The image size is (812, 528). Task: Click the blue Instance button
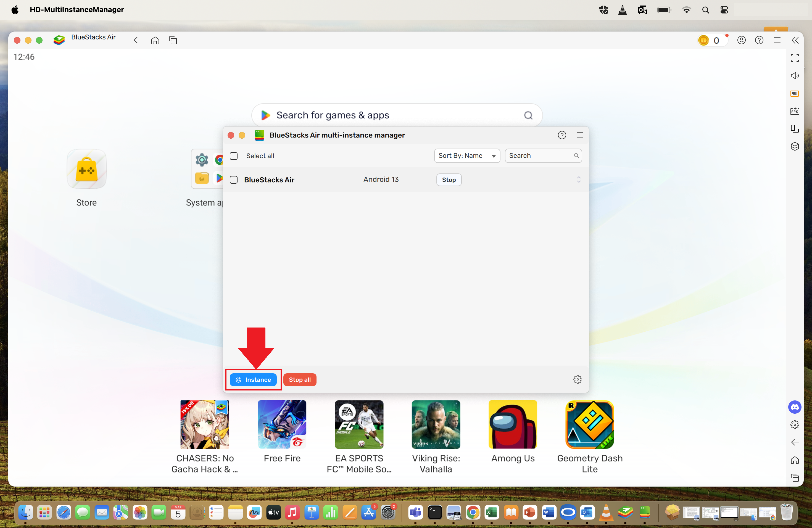253,380
